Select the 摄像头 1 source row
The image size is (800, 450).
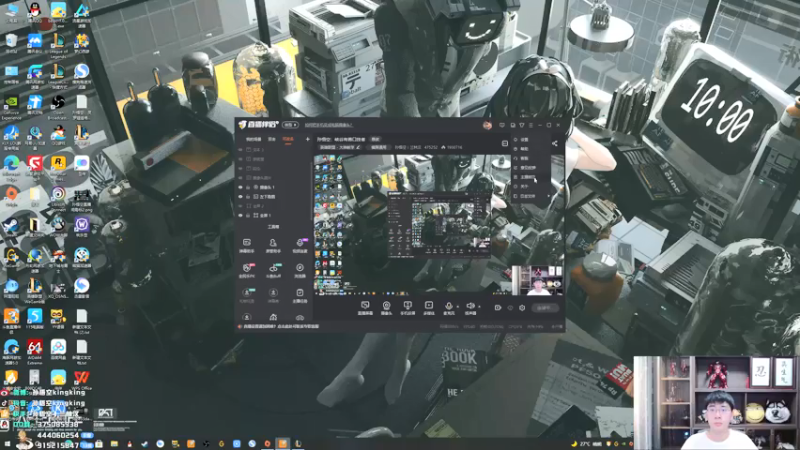[273, 187]
